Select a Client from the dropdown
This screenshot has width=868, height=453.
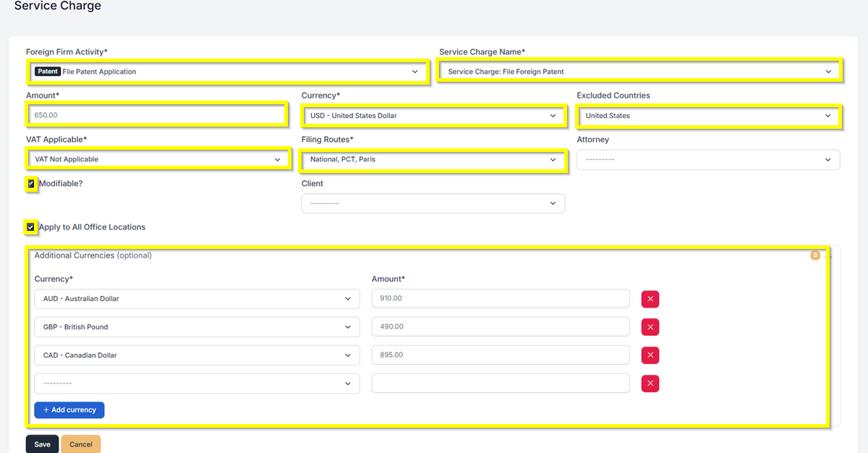[x=433, y=203]
